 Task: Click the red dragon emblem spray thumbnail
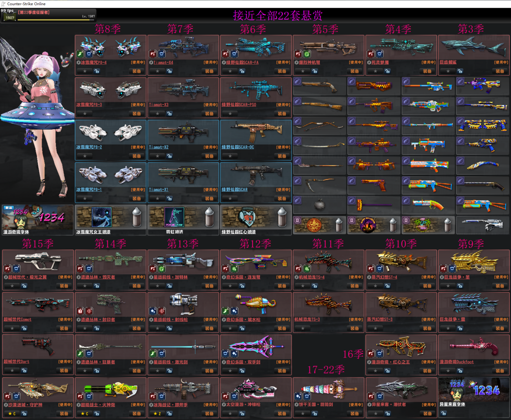click(315, 225)
